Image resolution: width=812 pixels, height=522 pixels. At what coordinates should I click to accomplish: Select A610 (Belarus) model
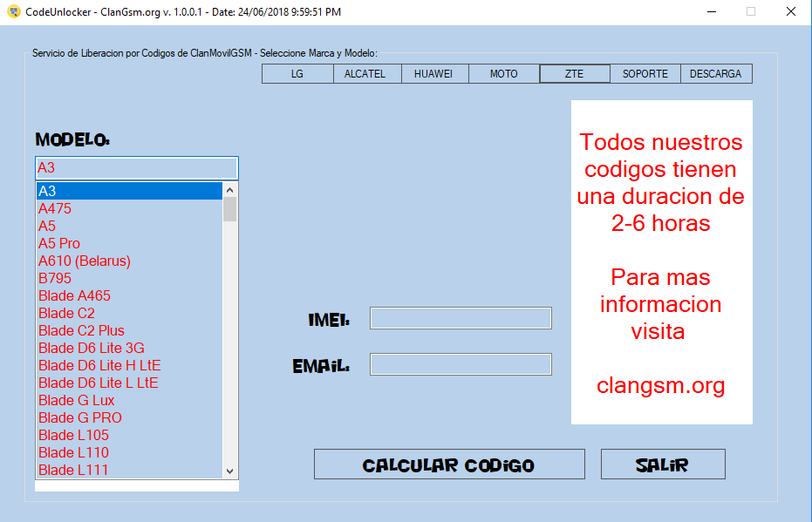pyautogui.click(x=129, y=261)
